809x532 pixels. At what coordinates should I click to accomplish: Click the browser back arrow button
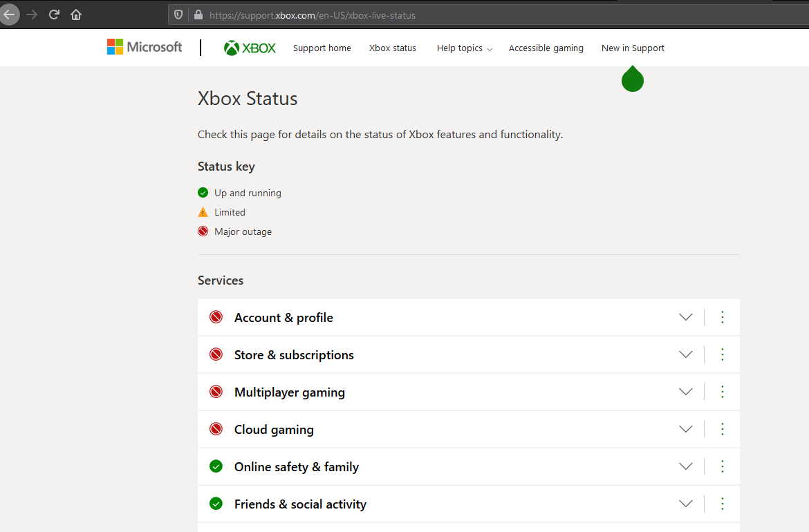[x=9, y=15]
